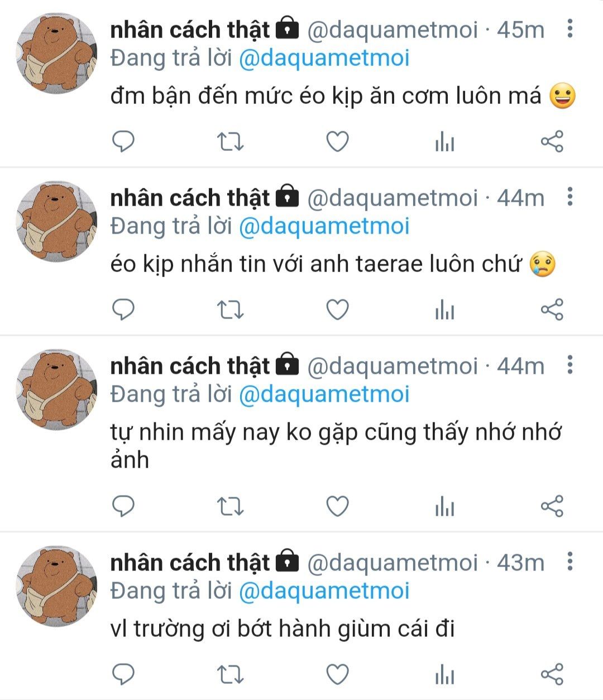Reply to the tweet about trường
Screen dimensions: 603x700
(x=123, y=674)
